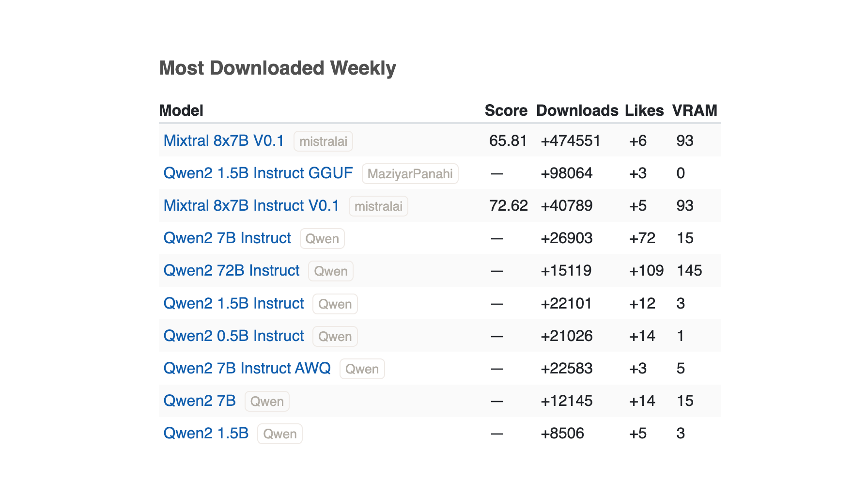Select the likes value +109
Screen dimensions: 868x496
click(646, 270)
